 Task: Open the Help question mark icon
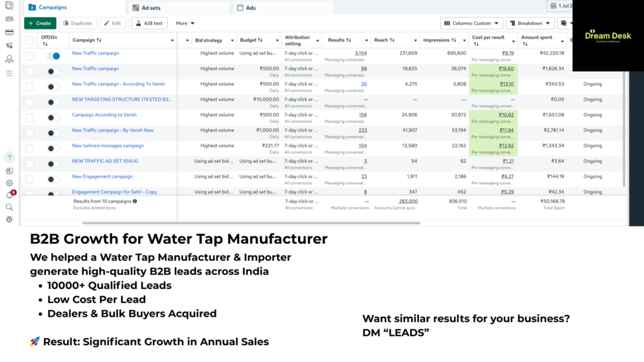(x=9, y=158)
